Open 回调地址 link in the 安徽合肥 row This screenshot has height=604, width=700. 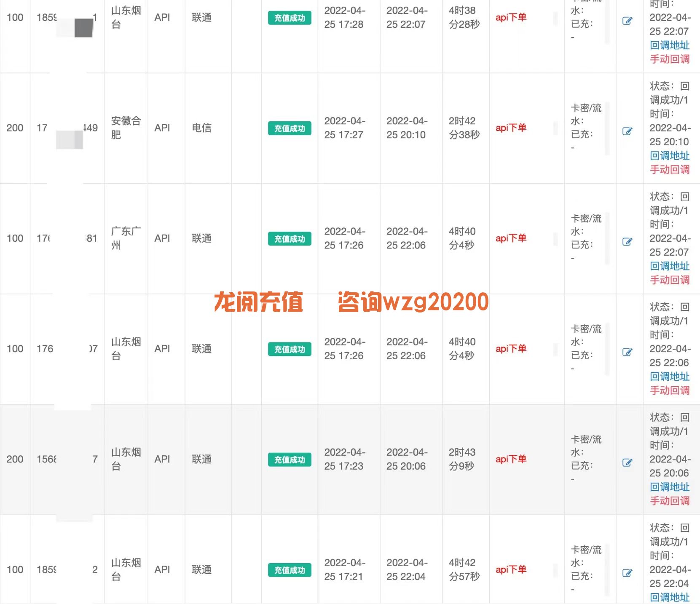tap(670, 155)
